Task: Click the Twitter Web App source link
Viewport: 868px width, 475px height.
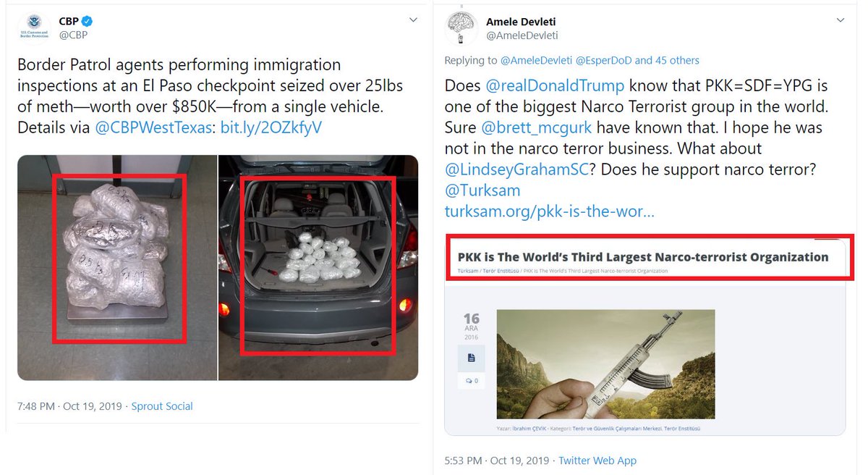Action: (597, 461)
